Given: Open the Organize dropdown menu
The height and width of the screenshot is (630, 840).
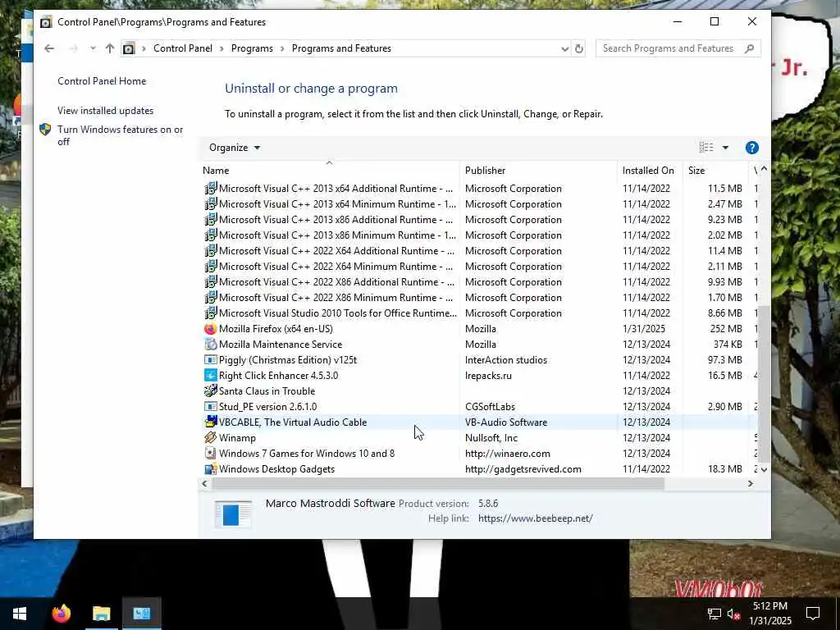Looking at the screenshot, I should click(235, 148).
